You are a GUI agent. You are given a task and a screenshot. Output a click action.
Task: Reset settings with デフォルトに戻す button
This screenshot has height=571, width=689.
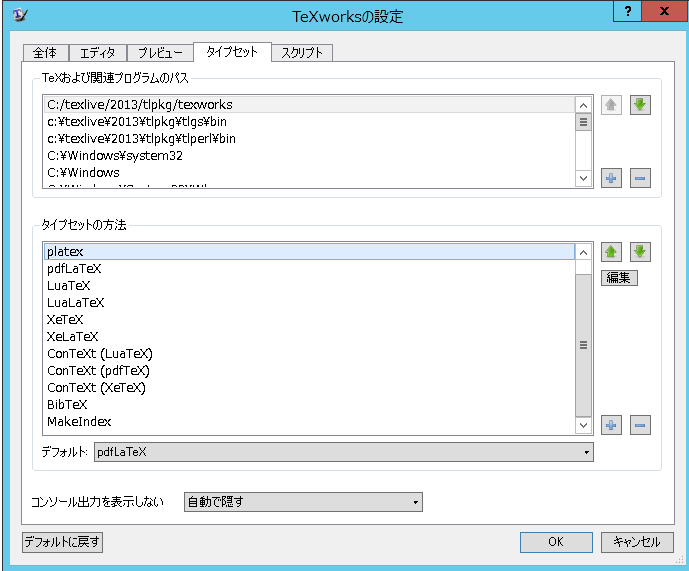click(62, 542)
